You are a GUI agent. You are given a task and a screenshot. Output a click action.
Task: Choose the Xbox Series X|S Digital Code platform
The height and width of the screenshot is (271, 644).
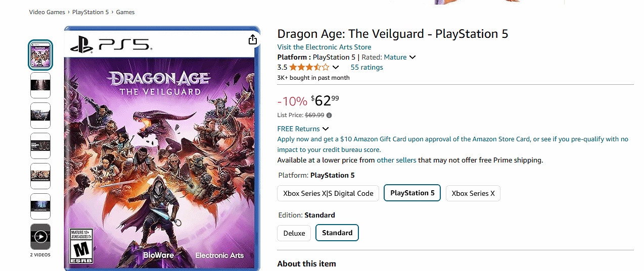point(328,193)
